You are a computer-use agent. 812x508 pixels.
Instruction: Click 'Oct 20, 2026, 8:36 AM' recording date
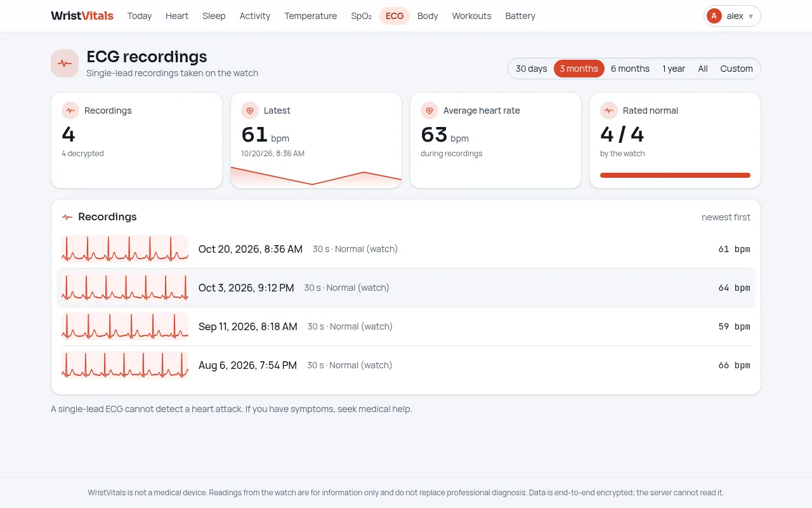[251, 249]
